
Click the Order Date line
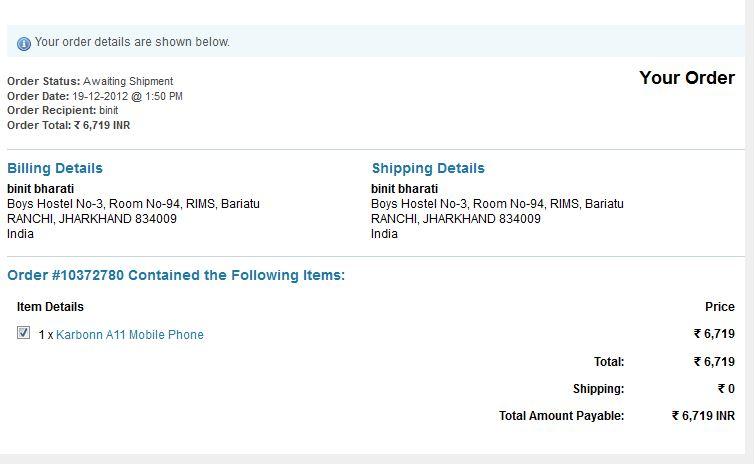(x=95, y=96)
